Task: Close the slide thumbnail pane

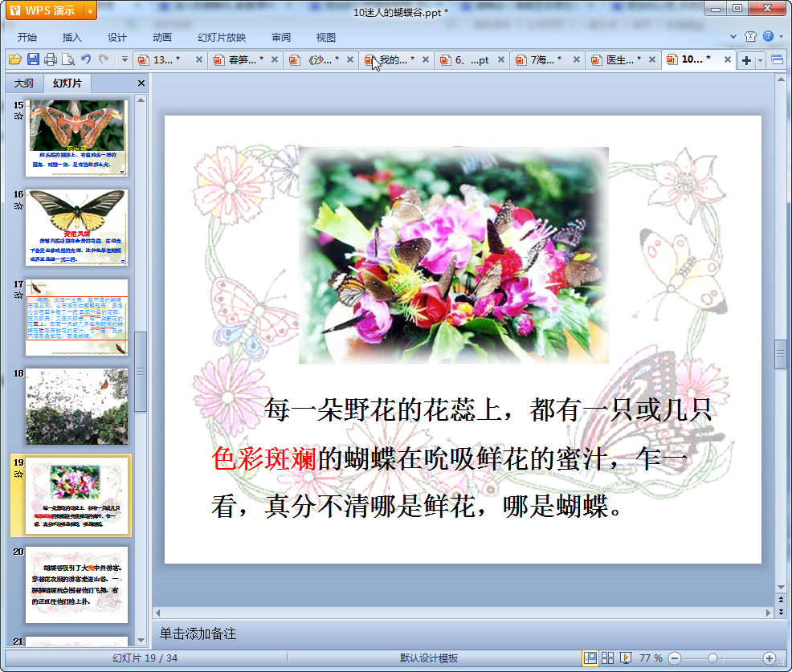Action: coord(141,83)
